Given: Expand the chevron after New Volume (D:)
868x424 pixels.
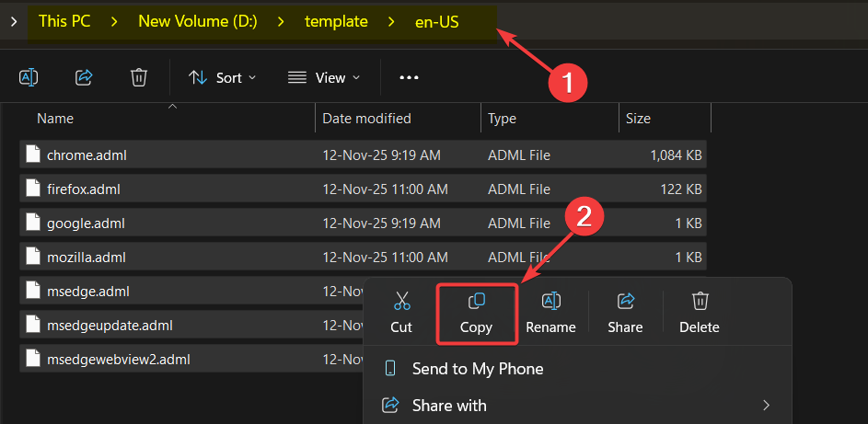Looking at the screenshot, I should click(282, 21).
